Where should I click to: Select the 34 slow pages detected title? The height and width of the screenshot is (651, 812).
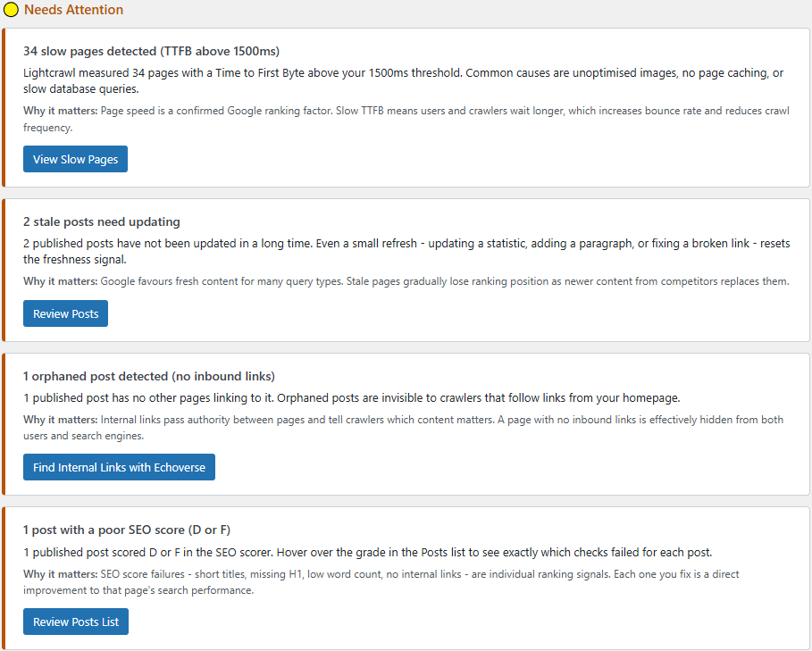[151, 51]
